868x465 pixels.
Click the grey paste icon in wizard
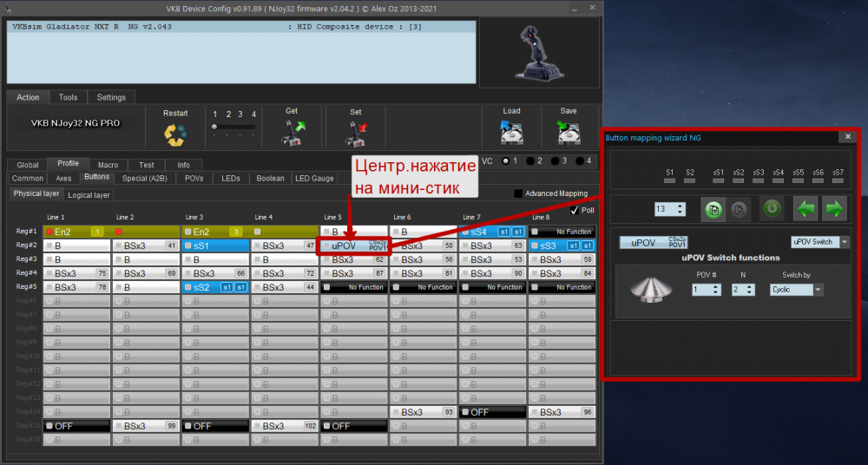739,209
